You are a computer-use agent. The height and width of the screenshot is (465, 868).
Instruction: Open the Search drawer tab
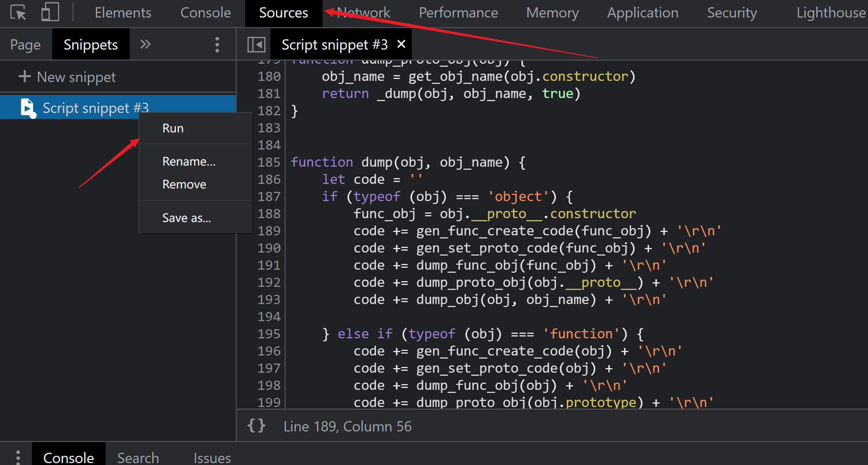[x=138, y=457]
